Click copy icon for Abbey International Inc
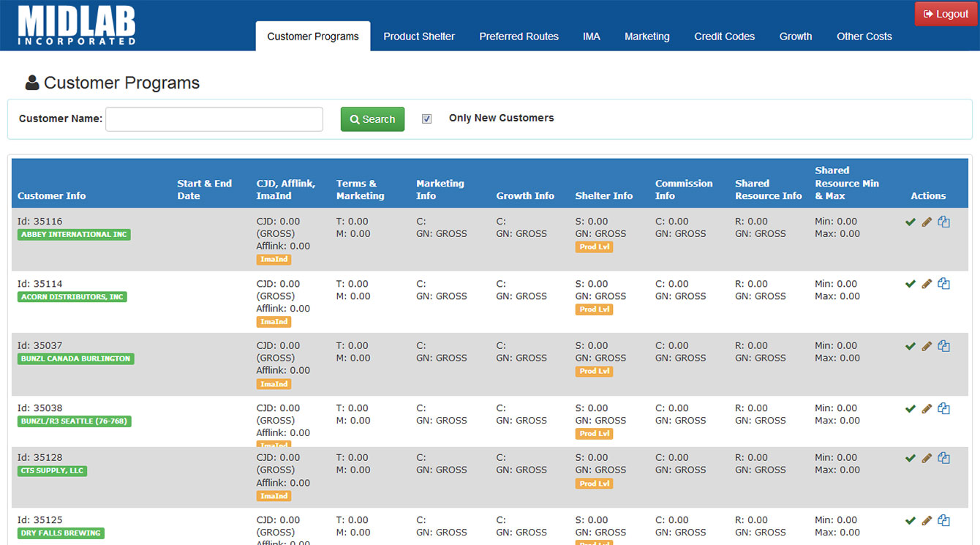 point(943,222)
